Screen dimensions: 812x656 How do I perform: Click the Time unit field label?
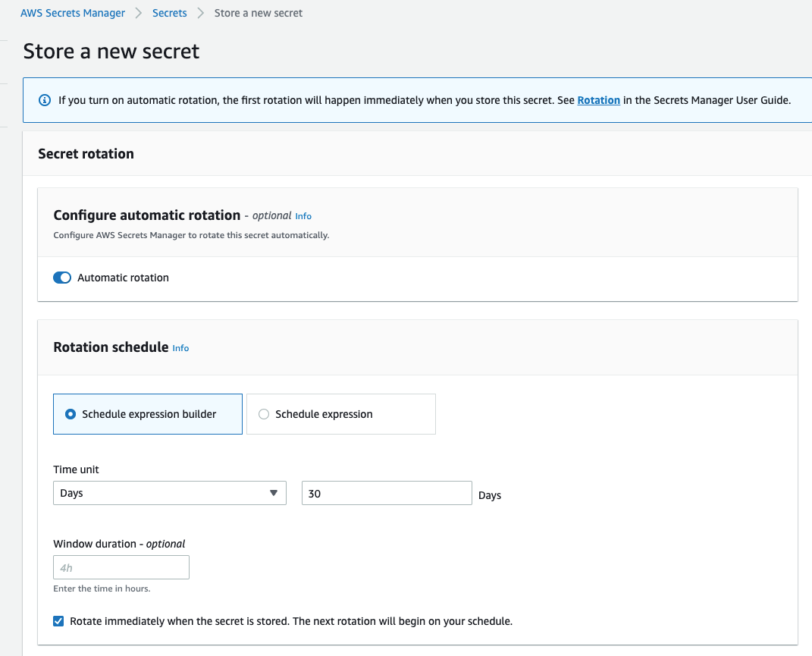point(76,469)
